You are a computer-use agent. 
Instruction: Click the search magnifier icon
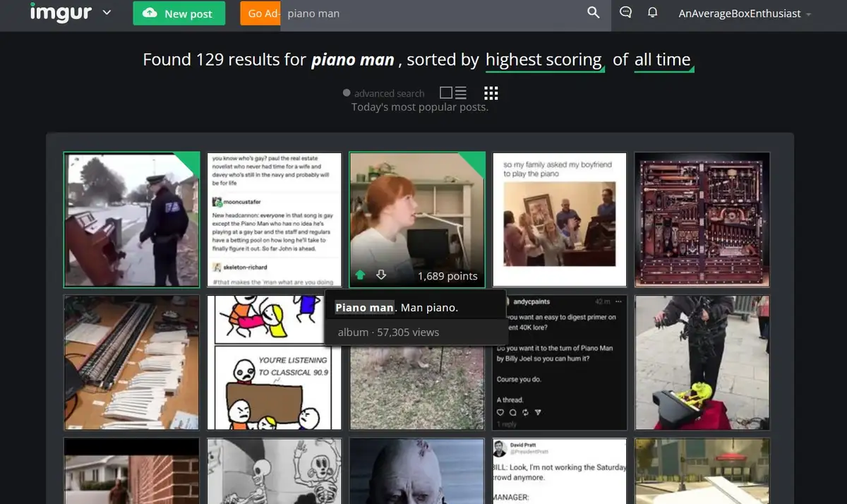click(594, 13)
